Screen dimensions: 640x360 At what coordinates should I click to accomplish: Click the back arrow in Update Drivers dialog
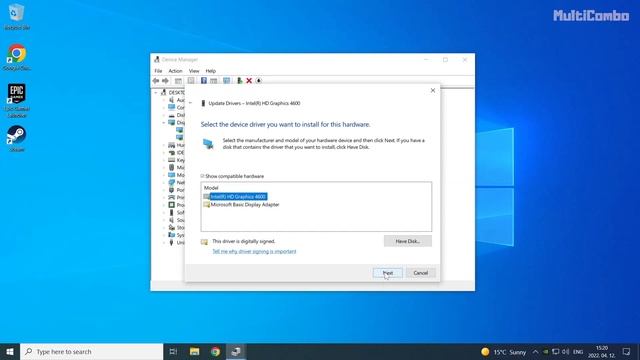[x=191, y=103]
